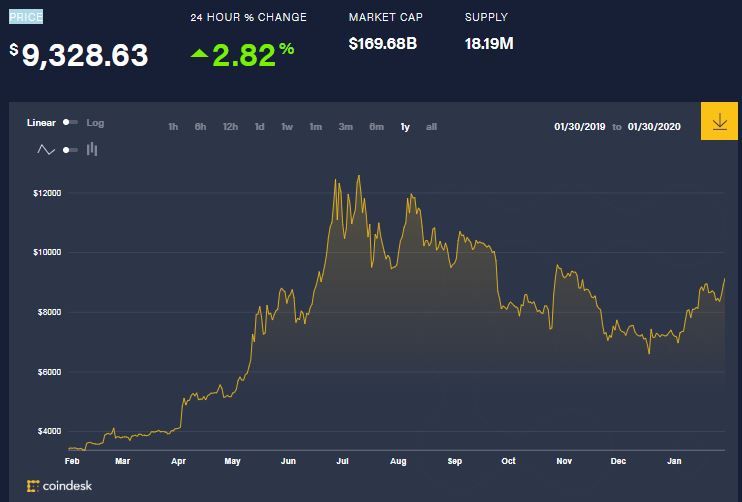Select the line chart icon
This screenshot has width=742, height=502.
point(46,150)
